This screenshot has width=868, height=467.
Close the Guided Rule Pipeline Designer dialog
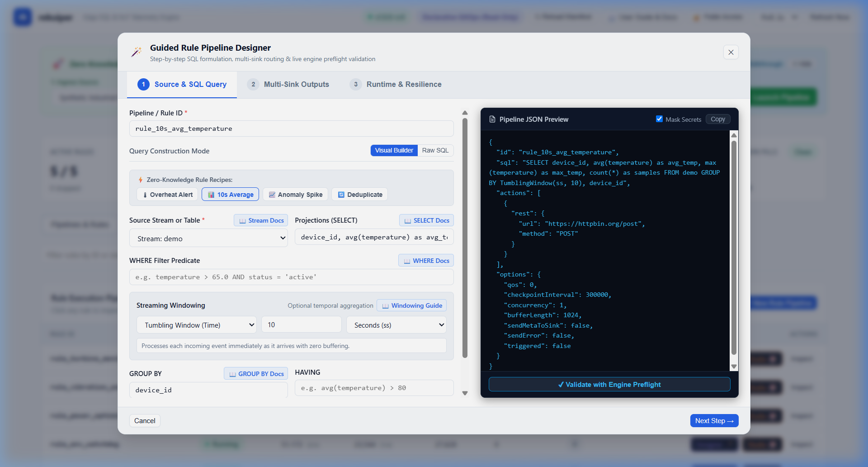731,52
